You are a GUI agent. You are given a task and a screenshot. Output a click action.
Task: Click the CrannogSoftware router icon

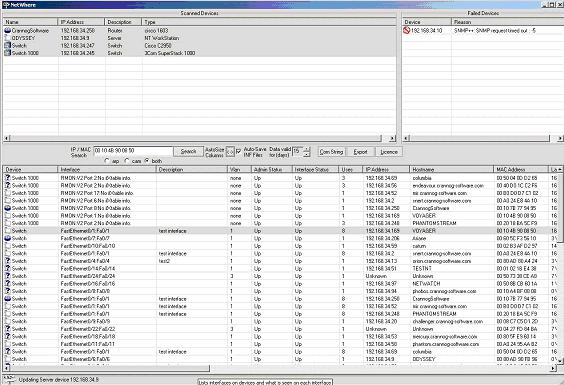coord(8,31)
